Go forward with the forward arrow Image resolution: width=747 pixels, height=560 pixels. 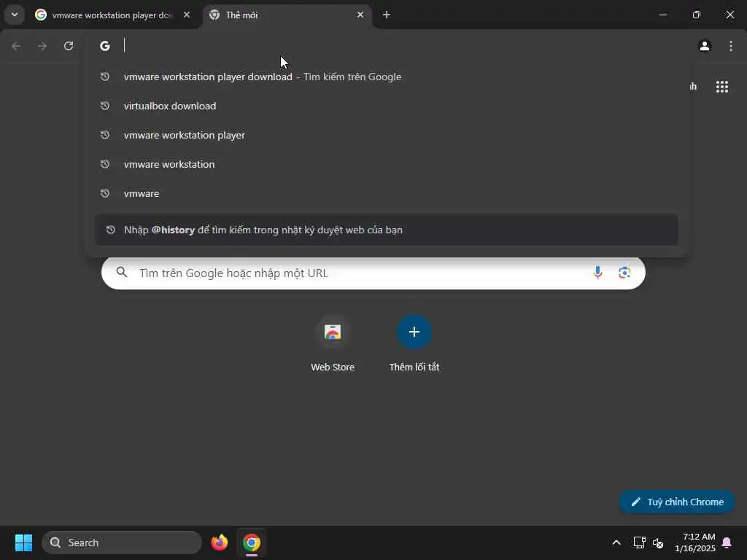pos(42,46)
